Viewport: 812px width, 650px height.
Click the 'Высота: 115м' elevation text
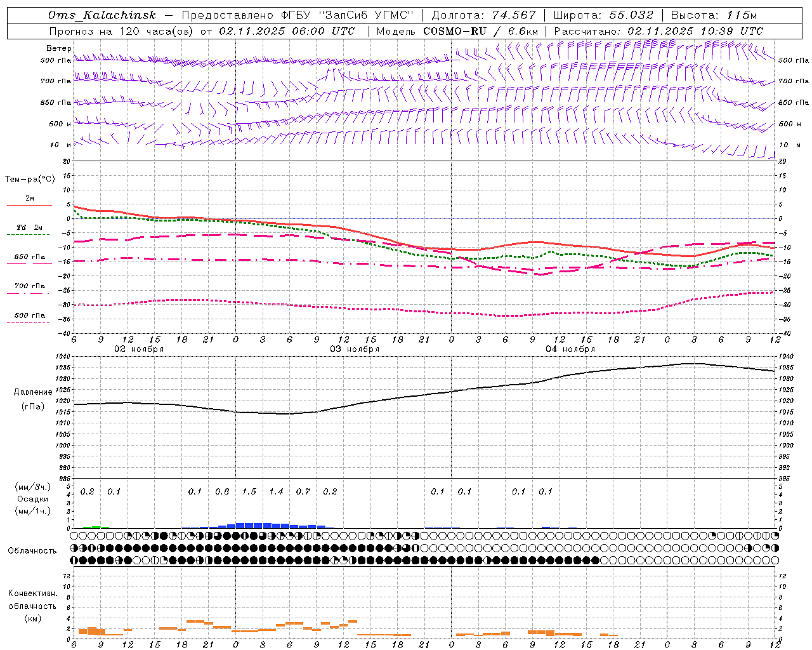point(714,15)
